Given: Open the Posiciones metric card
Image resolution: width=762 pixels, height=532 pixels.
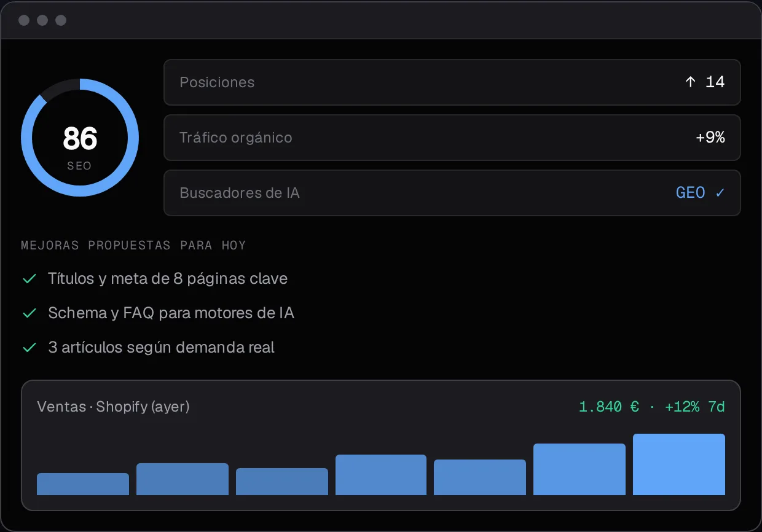Looking at the screenshot, I should (x=452, y=82).
